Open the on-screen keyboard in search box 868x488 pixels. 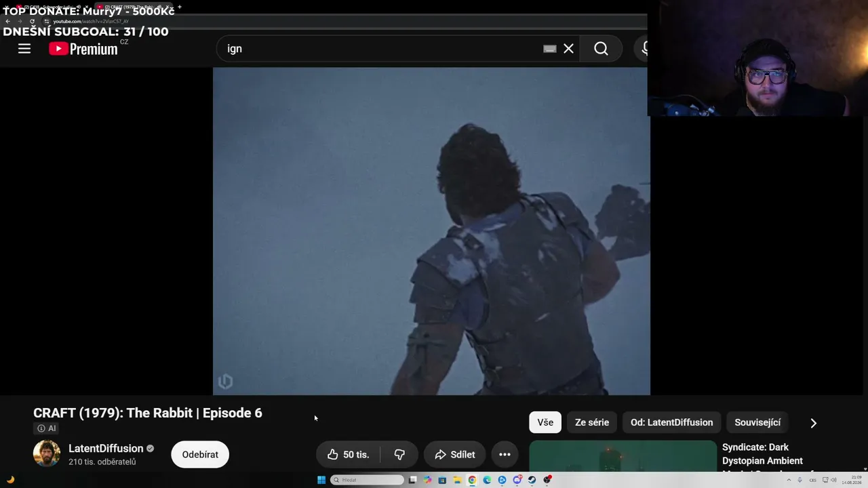point(550,49)
